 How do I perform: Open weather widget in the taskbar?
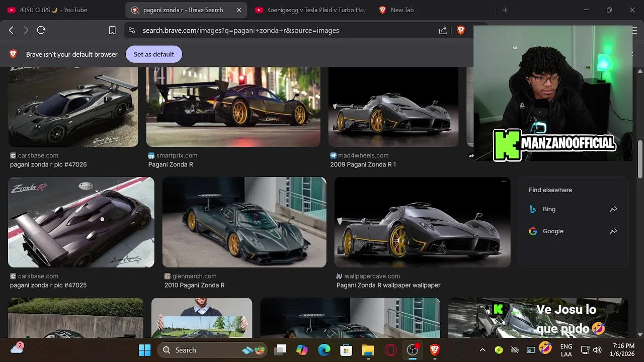[17, 348]
